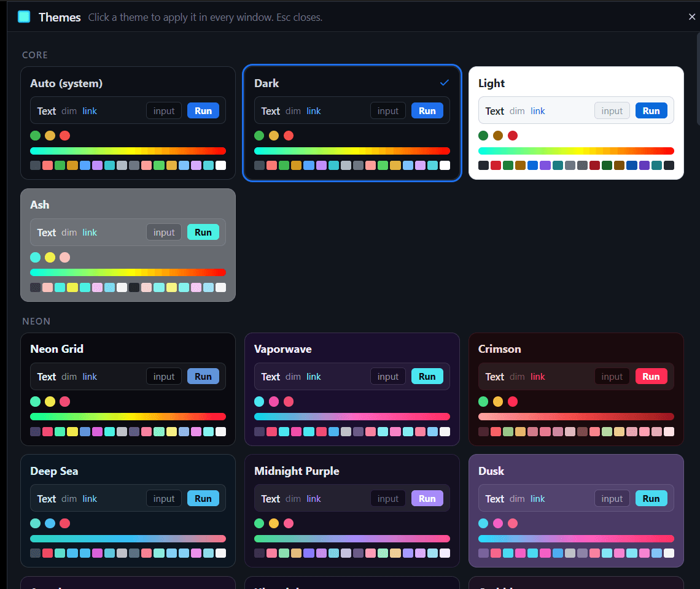This screenshot has width=700, height=589.
Task: Click Run button in Dark preview
Action: 427,110
